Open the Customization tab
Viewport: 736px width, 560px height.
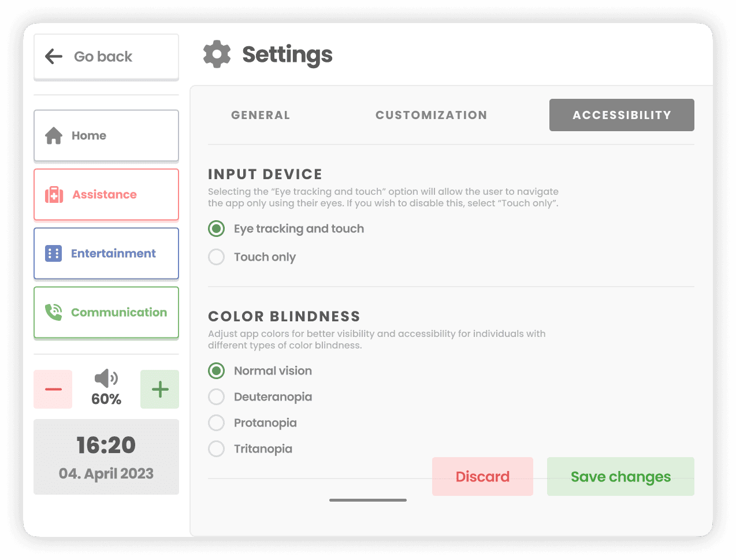431,115
